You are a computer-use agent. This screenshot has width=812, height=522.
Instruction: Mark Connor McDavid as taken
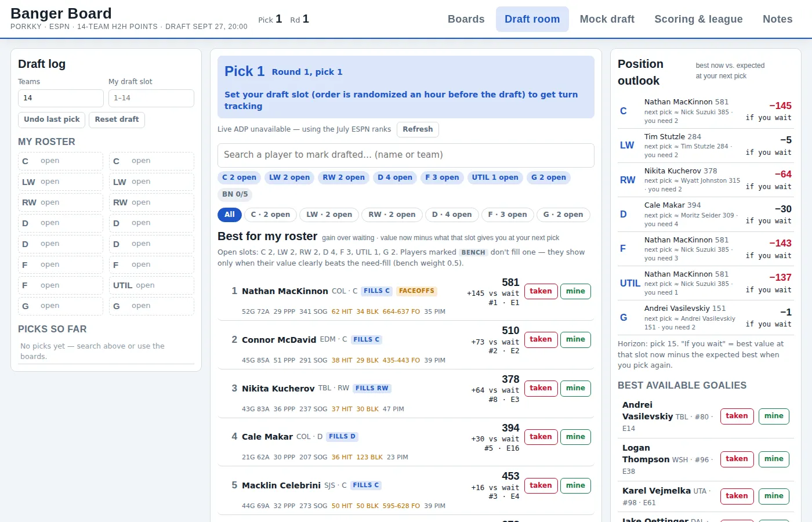[x=541, y=339]
